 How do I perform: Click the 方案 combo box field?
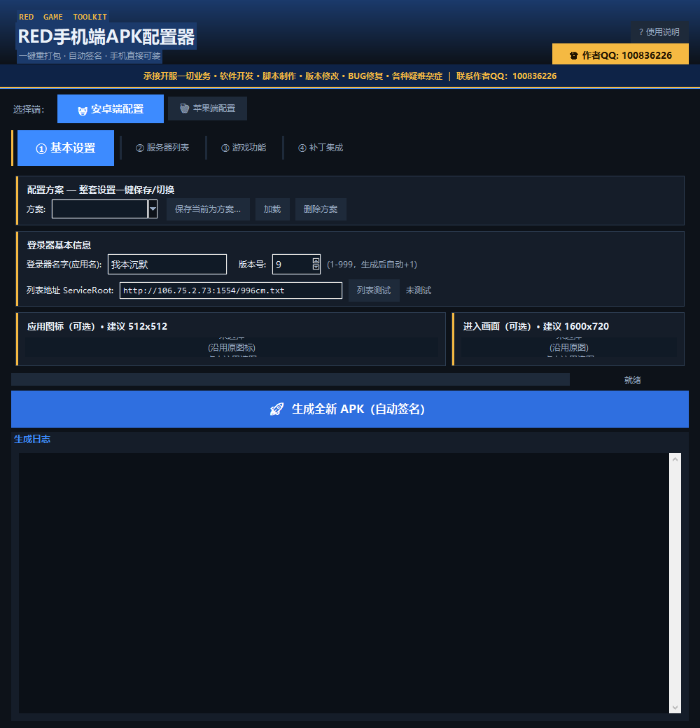tap(100, 209)
